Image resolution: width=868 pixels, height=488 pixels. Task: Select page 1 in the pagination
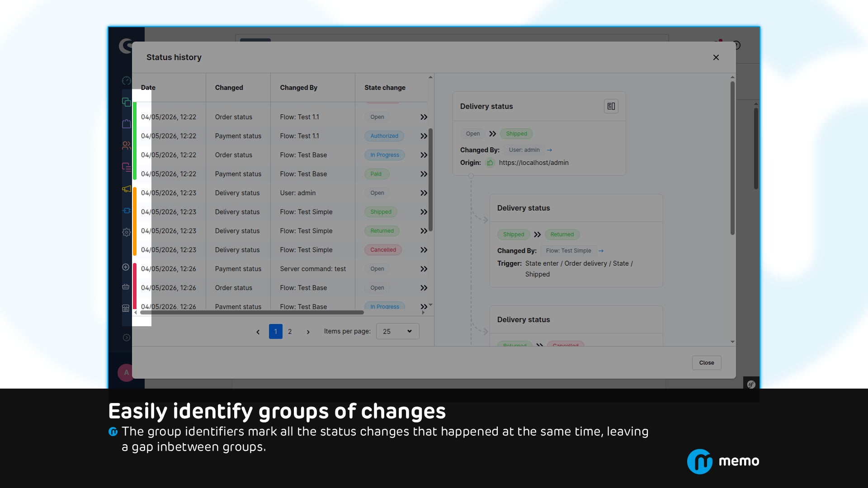tap(276, 332)
